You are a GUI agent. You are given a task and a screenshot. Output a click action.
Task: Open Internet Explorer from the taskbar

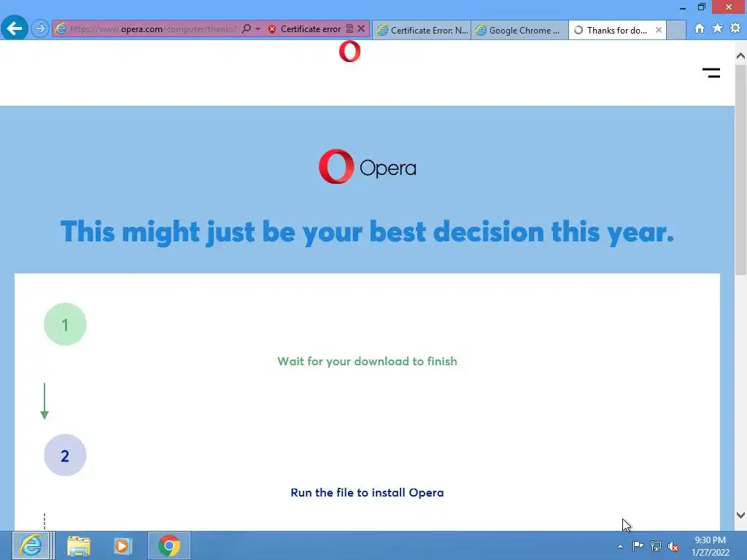click(31, 545)
